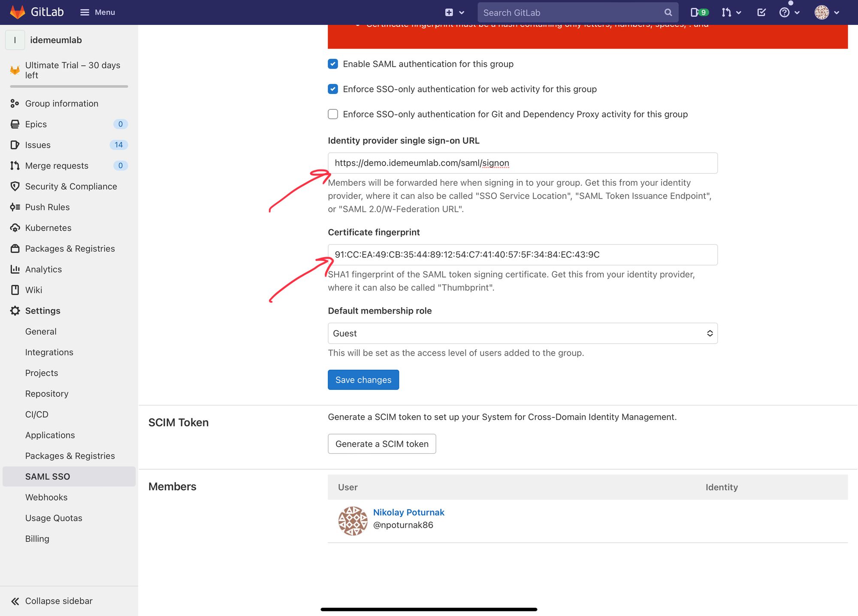Click the Packages & Registries box icon
858x616 pixels.
click(15, 248)
